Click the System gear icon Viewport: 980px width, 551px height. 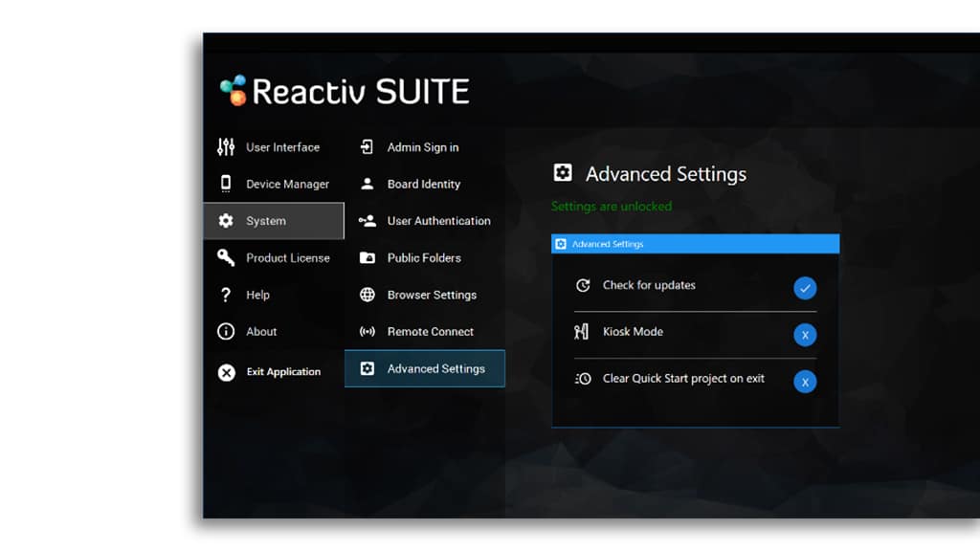click(226, 221)
